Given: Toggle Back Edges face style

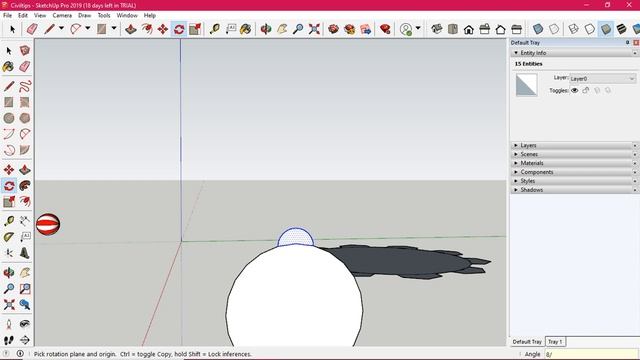Looking at the screenshot, I should pyautogui.click(x=554, y=29).
